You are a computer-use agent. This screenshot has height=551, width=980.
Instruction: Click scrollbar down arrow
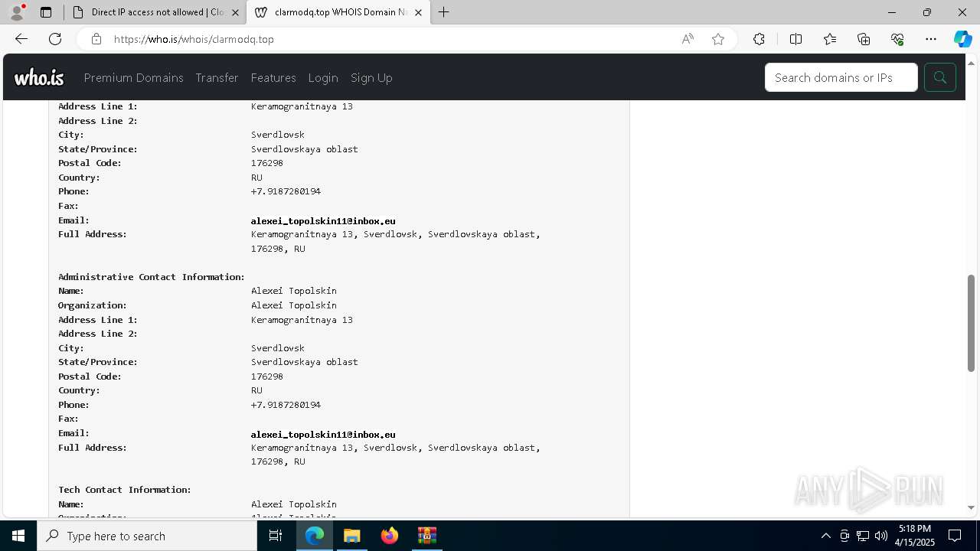pos(972,507)
